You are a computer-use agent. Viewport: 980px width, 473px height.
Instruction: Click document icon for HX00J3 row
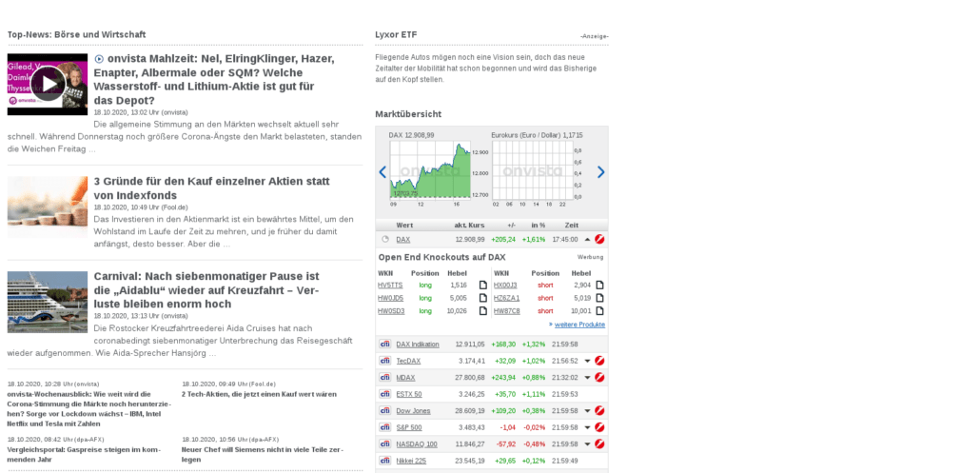click(x=600, y=285)
